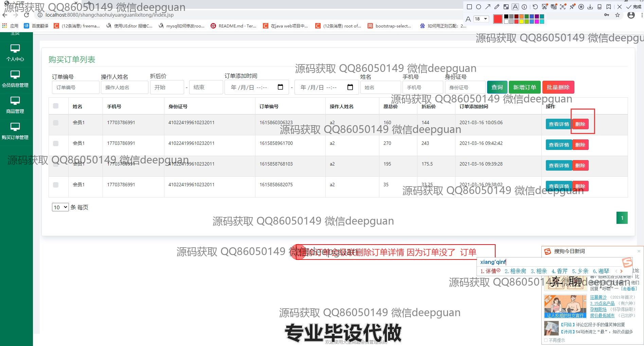This screenshot has width=644, height=346.
Task: Select the arrow drawing tool
Action: (x=488, y=7)
